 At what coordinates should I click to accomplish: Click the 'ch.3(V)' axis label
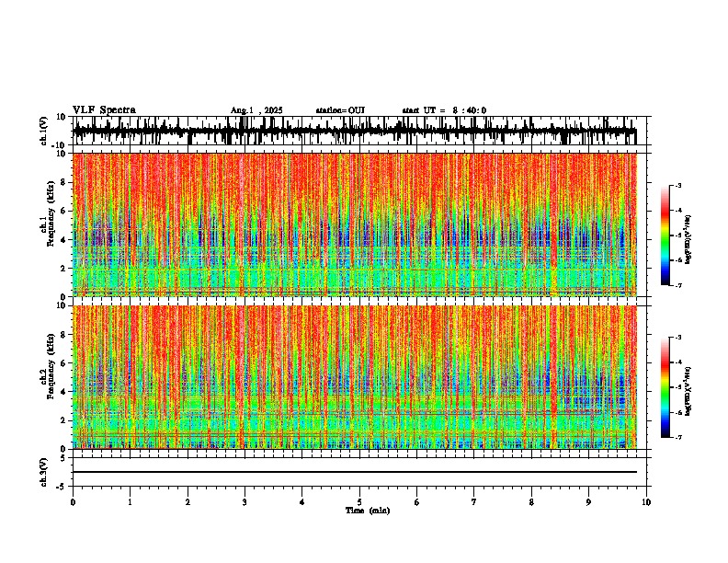pyautogui.click(x=43, y=472)
